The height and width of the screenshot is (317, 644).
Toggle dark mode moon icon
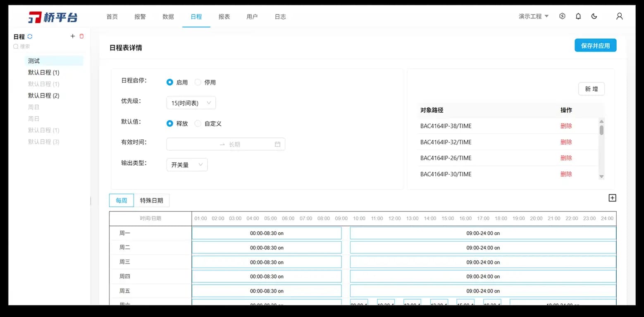[594, 16]
